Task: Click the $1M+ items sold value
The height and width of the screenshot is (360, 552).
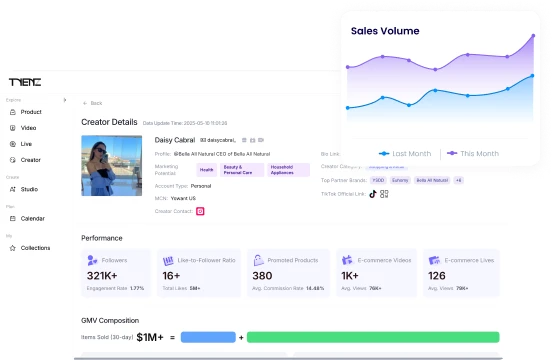Action: pyautogui.click(x=150, y=337)
